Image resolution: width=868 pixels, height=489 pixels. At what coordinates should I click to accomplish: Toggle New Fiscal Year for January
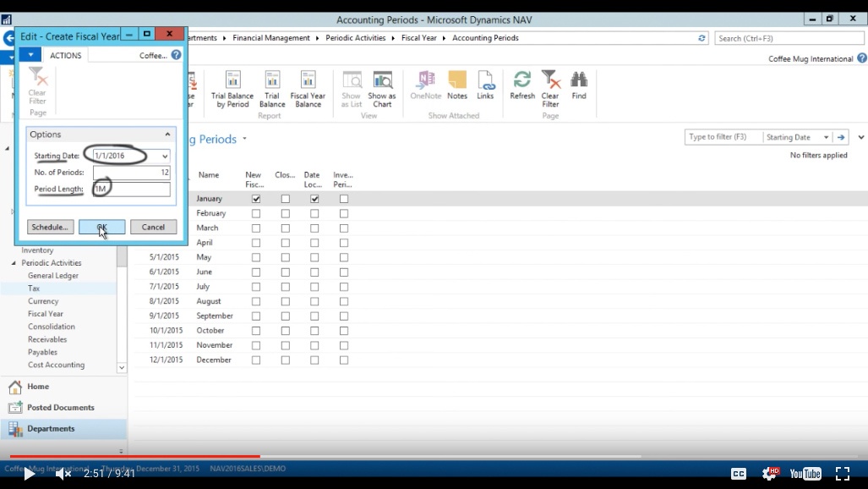256,199
